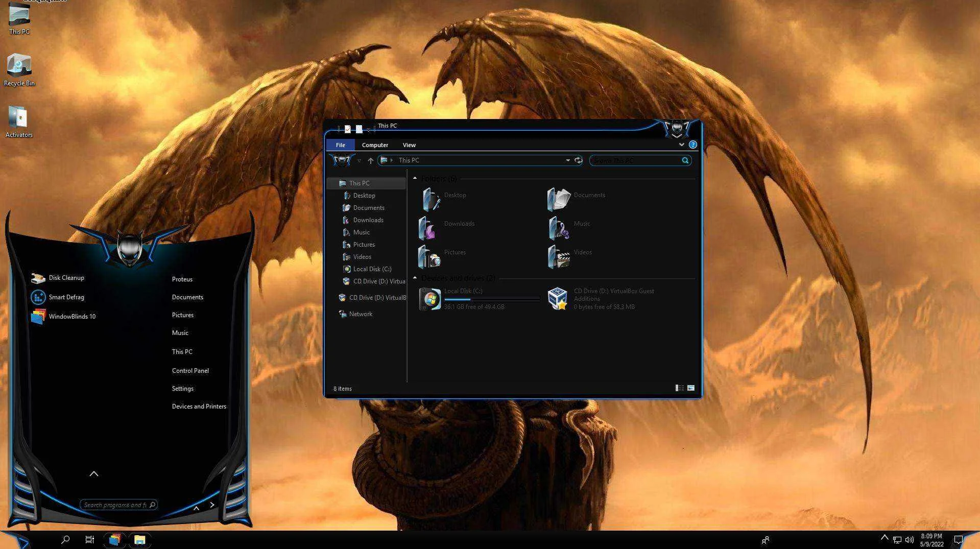Open Proteus from the start menu

(182, 279)
